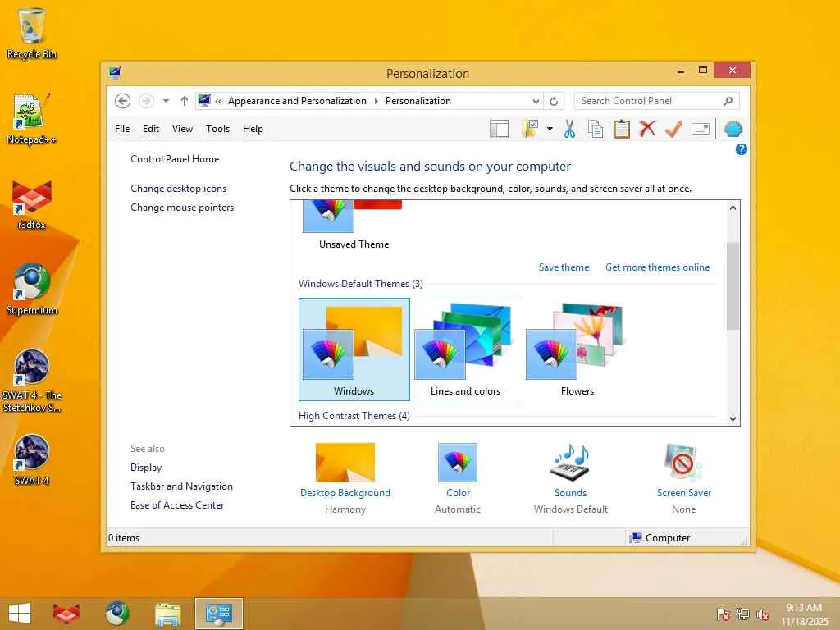Open File Explorer from the taskbar
This screenshot has width=840, height=630.
point(168,614)
